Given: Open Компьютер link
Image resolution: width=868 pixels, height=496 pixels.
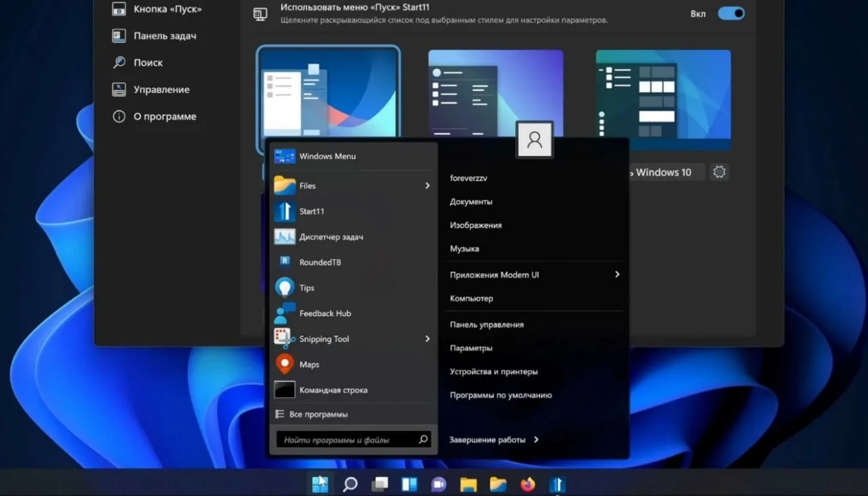Looking at the screenshot, I should [471, 298].
